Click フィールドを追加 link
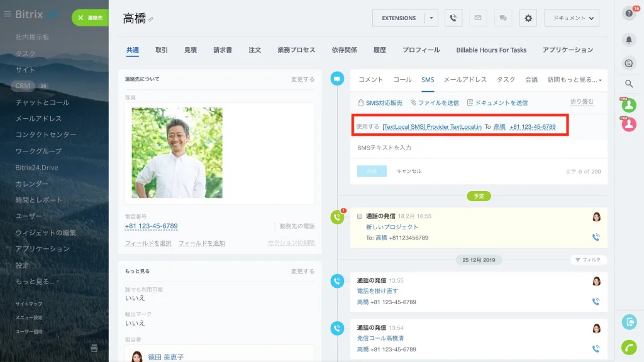The height and width of the screenshot is (362, 644). tap(202, 243)
